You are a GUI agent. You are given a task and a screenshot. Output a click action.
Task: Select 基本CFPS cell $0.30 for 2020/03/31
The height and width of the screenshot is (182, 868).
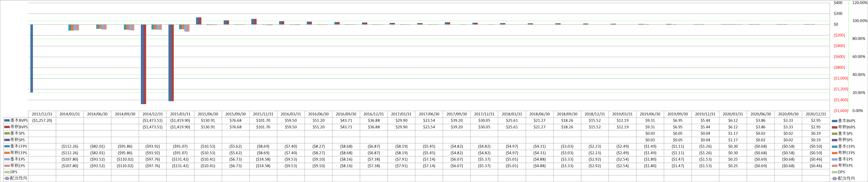(733, 146)
